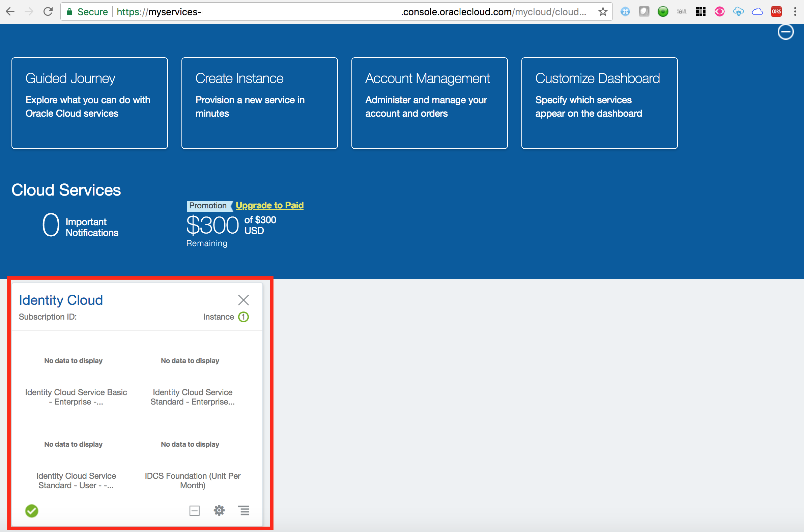The width and height of the screenshot is (804, 532).
Task: Click the black grid extension icon
Action: point(700,12)
